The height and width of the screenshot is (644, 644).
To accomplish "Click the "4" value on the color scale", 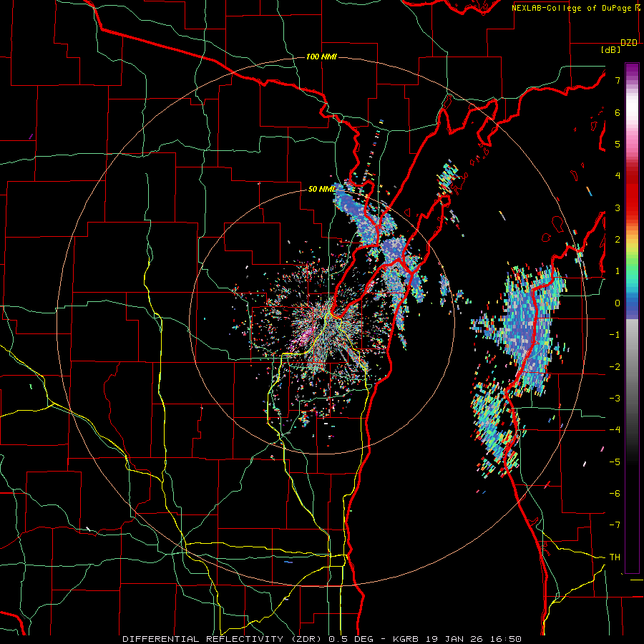I will click(x=618, y=176).
